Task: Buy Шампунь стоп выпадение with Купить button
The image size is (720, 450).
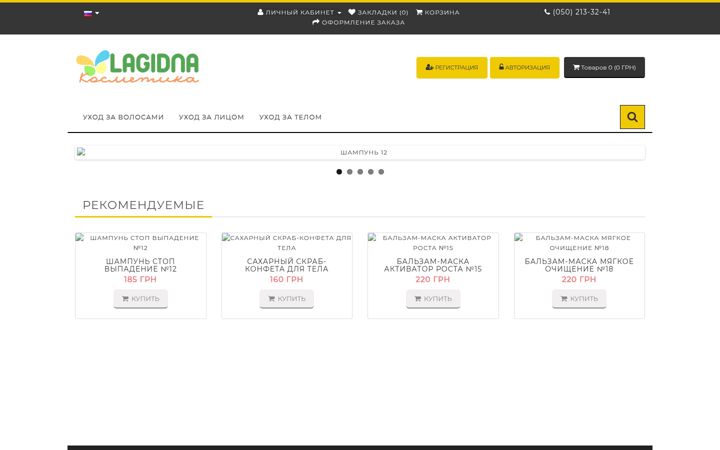Action: pyautogui.click(x=141, y=298)
